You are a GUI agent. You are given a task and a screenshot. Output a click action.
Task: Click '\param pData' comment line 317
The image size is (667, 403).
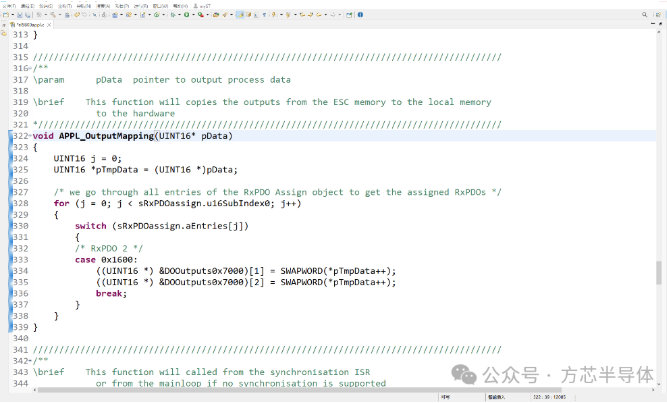pos(162,80)
